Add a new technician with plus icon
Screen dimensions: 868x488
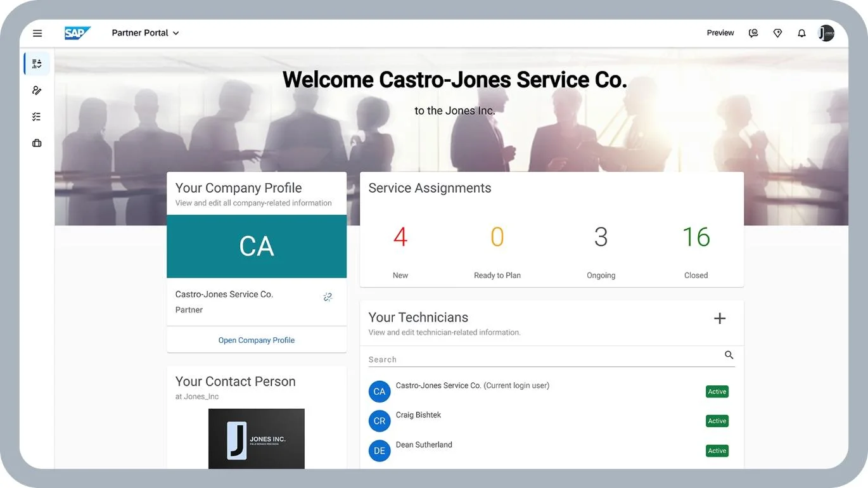(720, 318)
